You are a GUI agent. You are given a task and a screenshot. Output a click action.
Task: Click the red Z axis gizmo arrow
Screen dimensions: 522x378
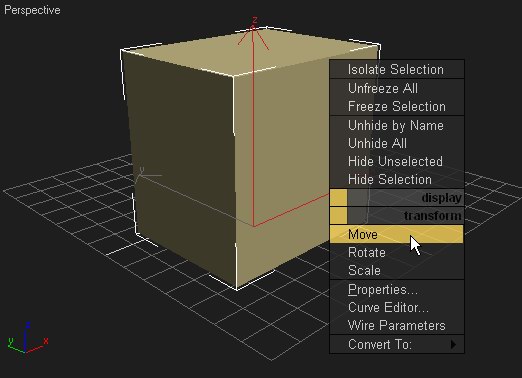coord(254,37)
